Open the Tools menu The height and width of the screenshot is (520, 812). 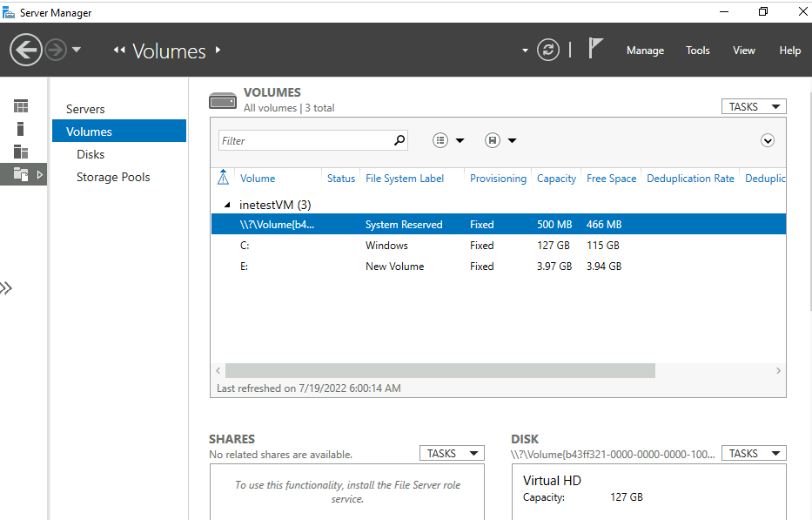[698, 51]
